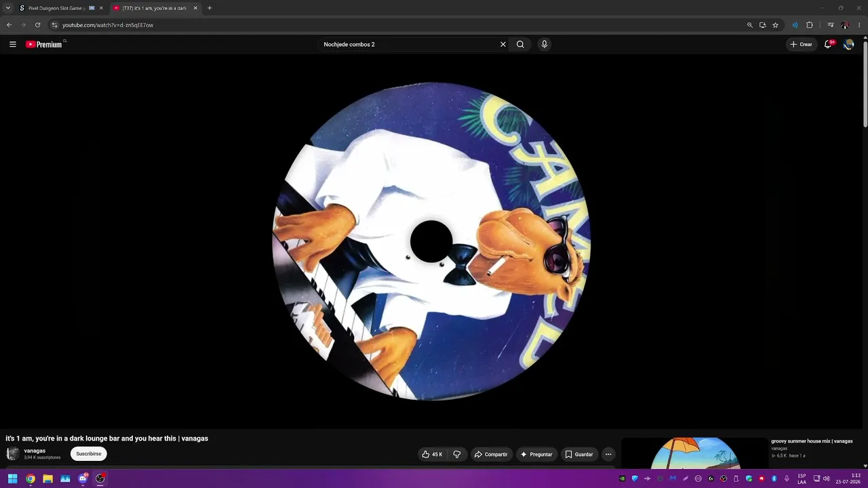Switch the ESP LAA input language
Image resolution: width=868 pixels, height=488 pixels.
[802, 479]
